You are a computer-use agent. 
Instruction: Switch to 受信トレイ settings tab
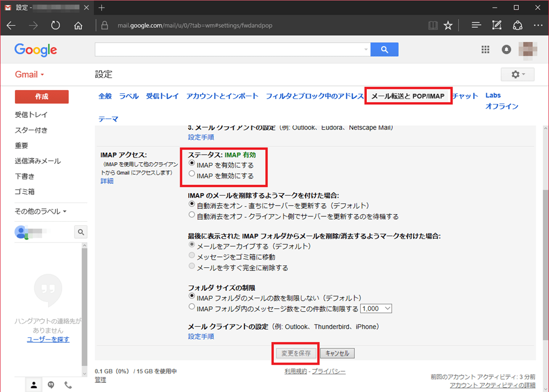point(162,96)
